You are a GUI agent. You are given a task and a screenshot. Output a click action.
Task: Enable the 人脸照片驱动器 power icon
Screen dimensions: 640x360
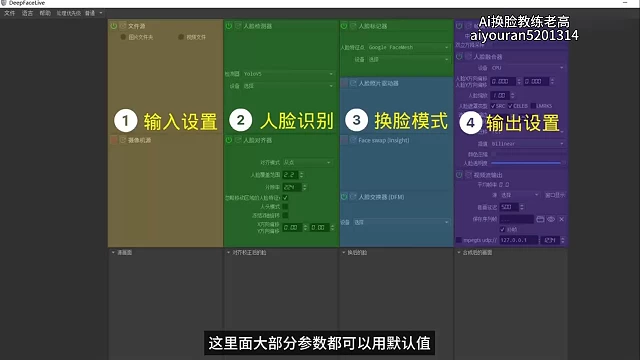click(344, 83)
